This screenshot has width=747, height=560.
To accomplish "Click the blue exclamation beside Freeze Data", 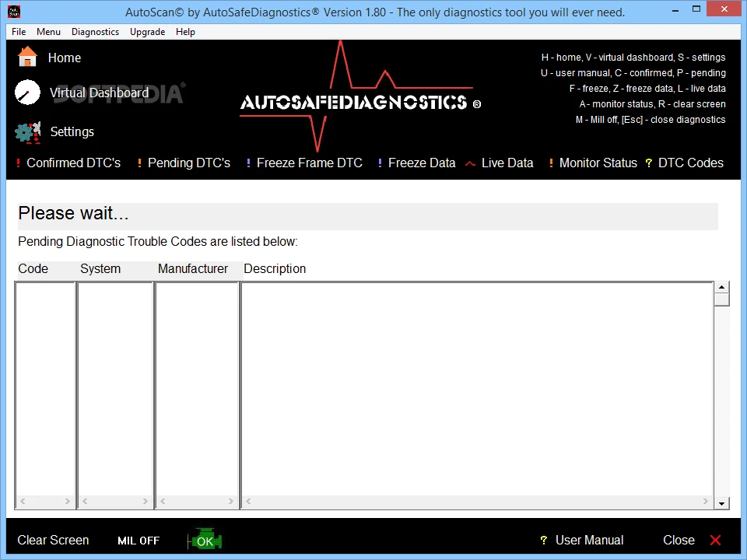I will click(x=380, y=163).
